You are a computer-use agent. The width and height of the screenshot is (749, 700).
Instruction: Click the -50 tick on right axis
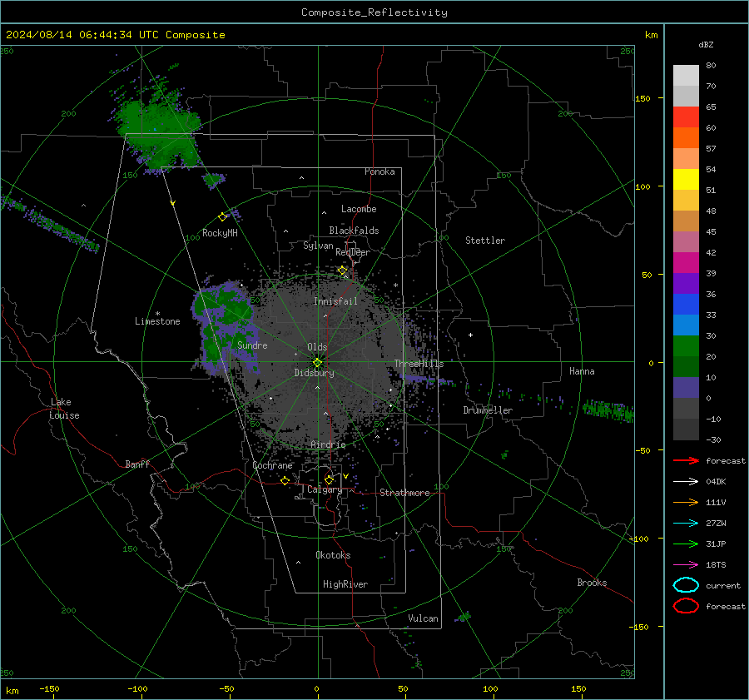(643, 450)
